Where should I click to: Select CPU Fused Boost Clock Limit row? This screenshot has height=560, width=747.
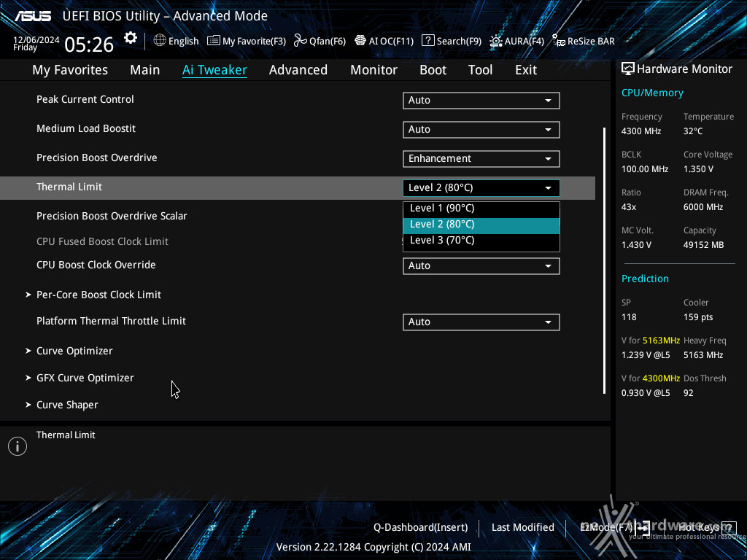pos(102,242)
